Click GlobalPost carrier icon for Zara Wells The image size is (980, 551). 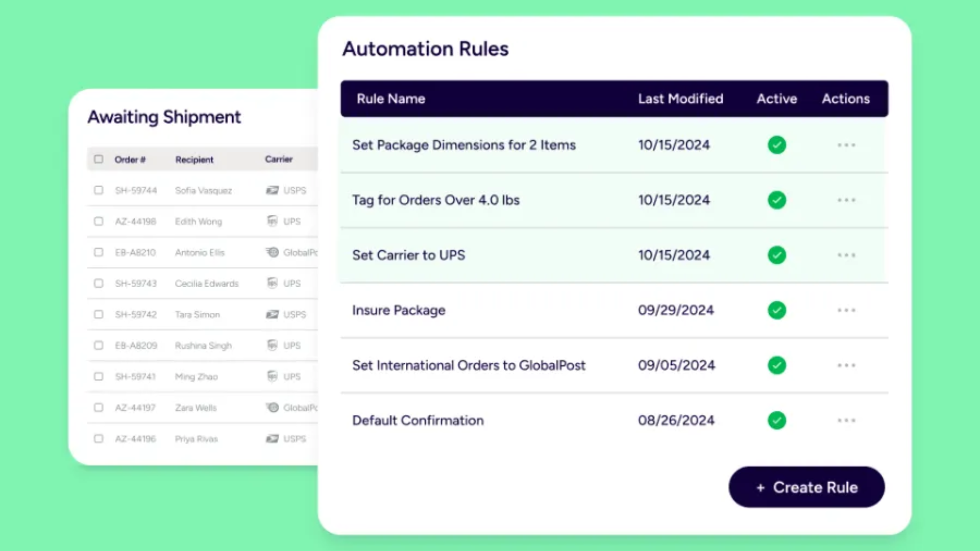[273, 407]
